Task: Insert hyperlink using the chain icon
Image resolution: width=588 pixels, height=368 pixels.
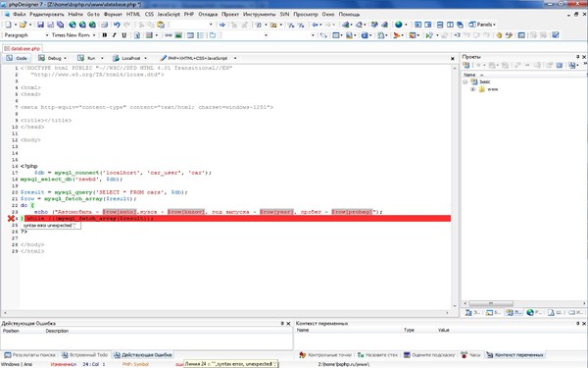Action: [x=169, y=35]
